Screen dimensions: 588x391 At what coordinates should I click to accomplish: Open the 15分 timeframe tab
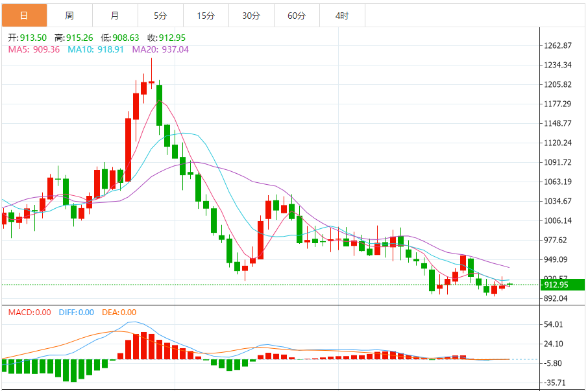coord(206,16)
